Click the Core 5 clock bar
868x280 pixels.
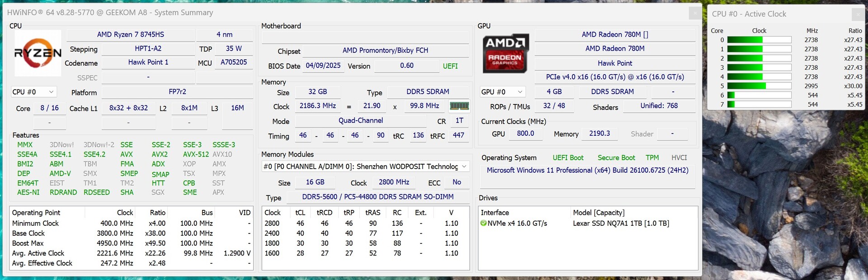tap(759, 86)
